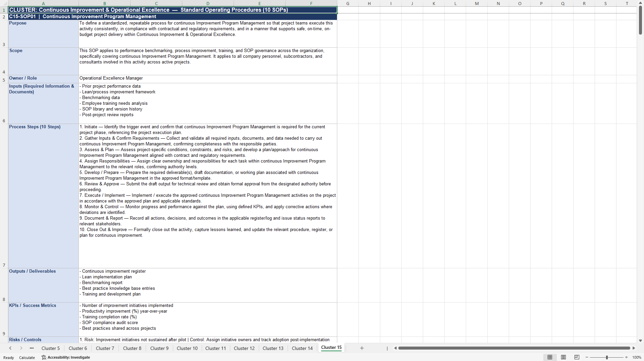Open Accessibility: Investigate status item

coord(66,357)
